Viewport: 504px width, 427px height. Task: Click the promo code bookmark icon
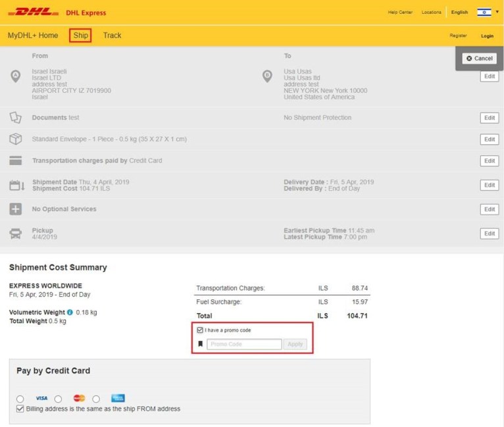click(200, 344)
